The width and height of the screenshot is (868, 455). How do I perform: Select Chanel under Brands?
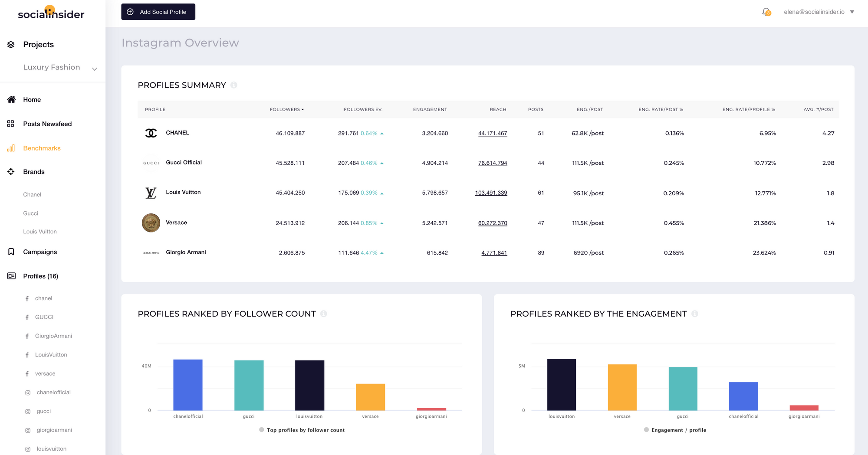(32, 194)
